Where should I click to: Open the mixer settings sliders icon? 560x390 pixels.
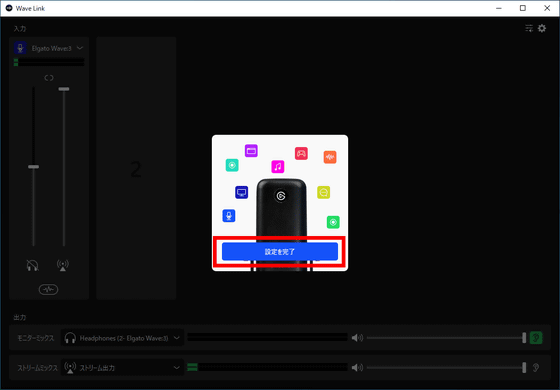coord(529,28)
